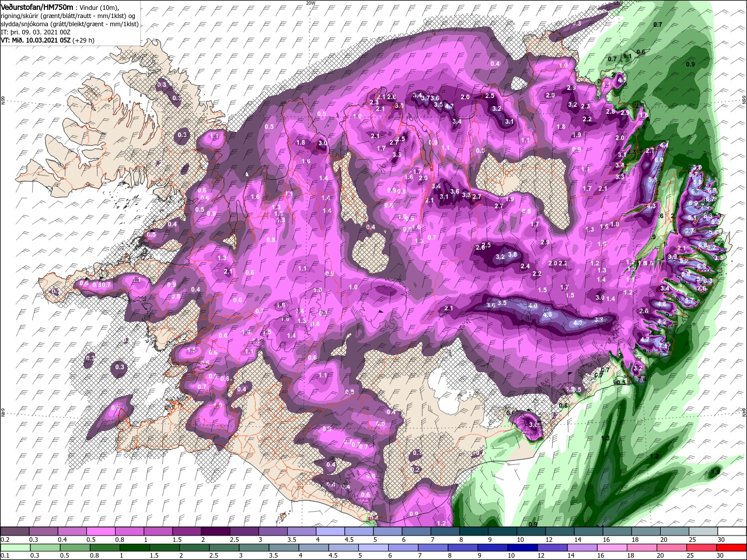Select the dark blue rain swatch between 10 and 12

click(522, 548)
